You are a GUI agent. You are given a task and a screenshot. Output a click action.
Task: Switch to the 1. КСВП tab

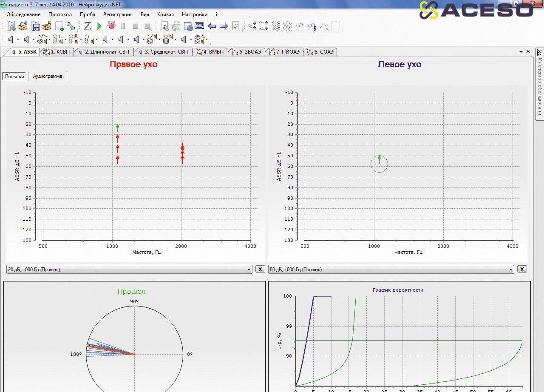58,52
